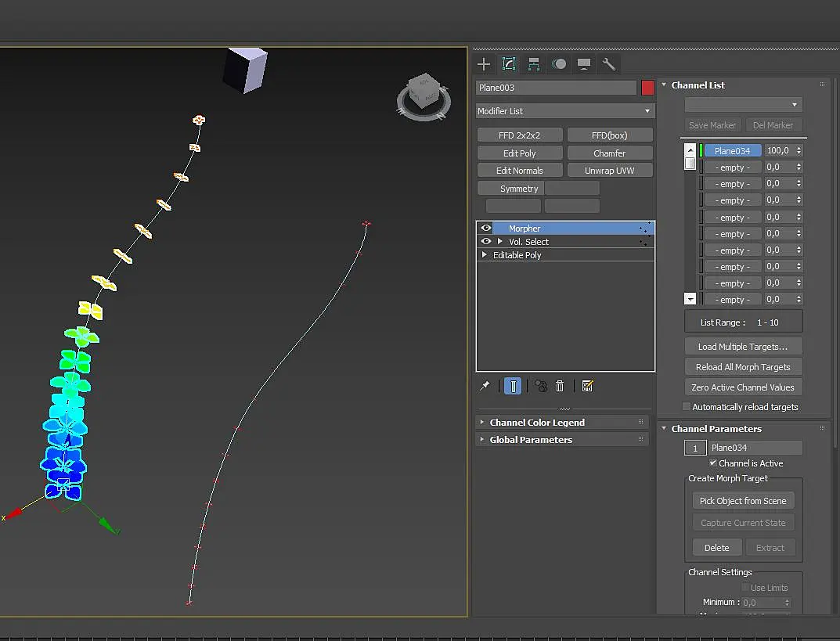The height and width of the screenshot is (641, 840).
Task: Open the red object color swatch
Action: click(647, 88)
